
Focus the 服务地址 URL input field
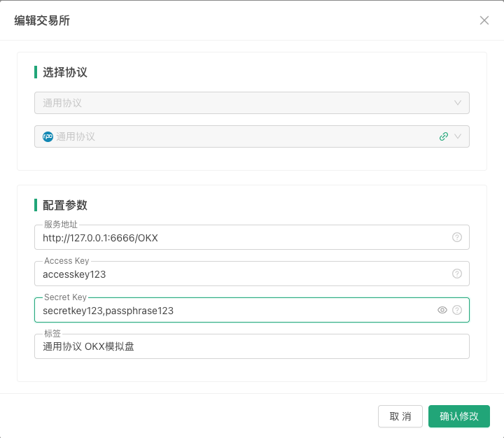coord(238,238)
